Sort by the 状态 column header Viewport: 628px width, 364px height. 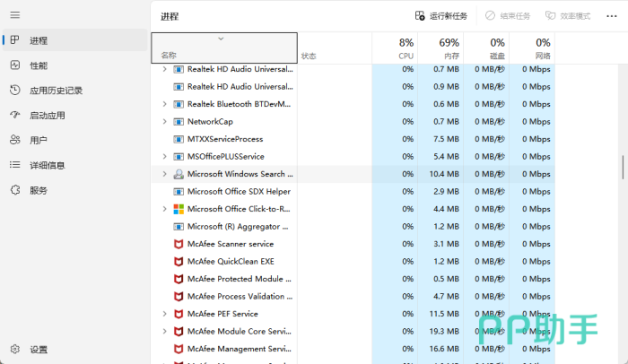(x=335, y=48)
